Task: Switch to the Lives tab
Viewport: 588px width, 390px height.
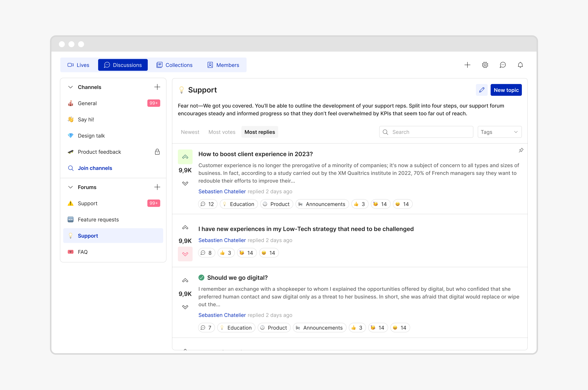Action: pos(78,65)
